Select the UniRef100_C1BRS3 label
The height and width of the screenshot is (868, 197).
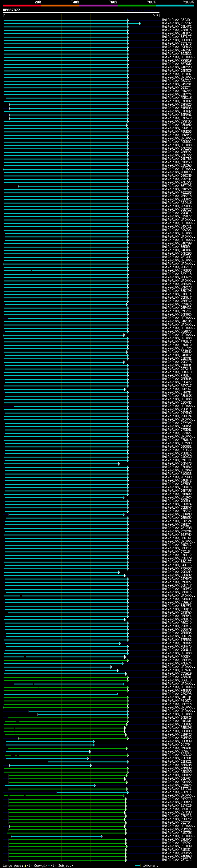pyautogui.click(x=177, y=162)
